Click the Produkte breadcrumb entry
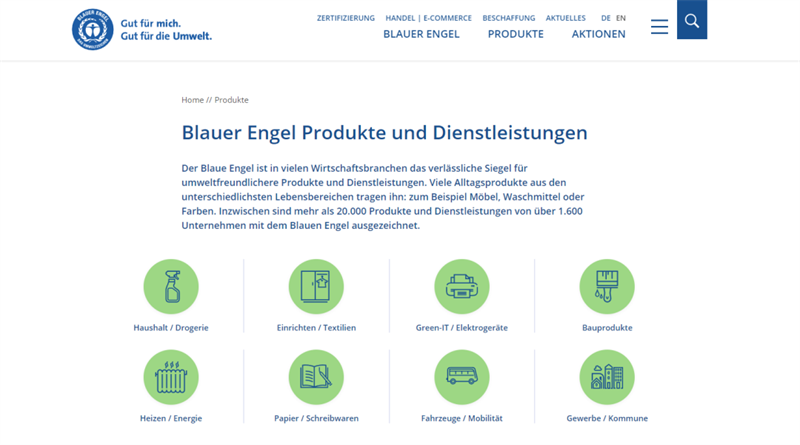This screenshot has width=800, height=445. (x=232, y=100)
